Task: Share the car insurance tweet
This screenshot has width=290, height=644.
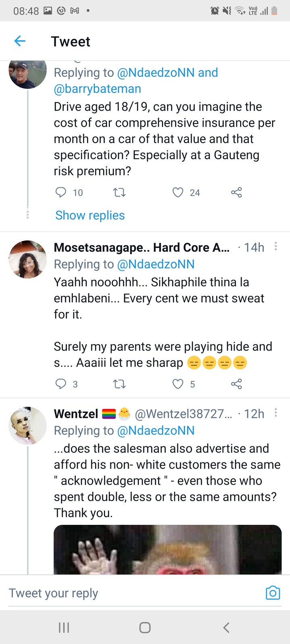Action: pyautogui.click(x=236, y=192)
